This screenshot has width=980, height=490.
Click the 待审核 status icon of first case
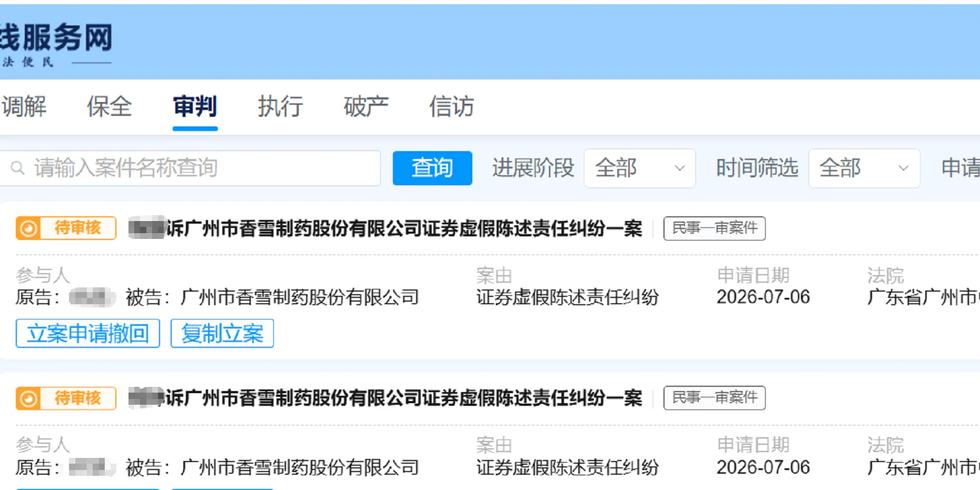28,228
